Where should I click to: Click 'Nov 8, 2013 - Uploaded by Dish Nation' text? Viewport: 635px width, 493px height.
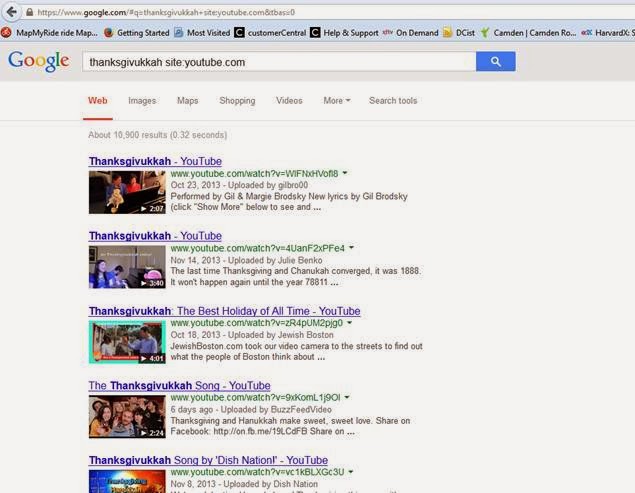click(x=244, y=484)
